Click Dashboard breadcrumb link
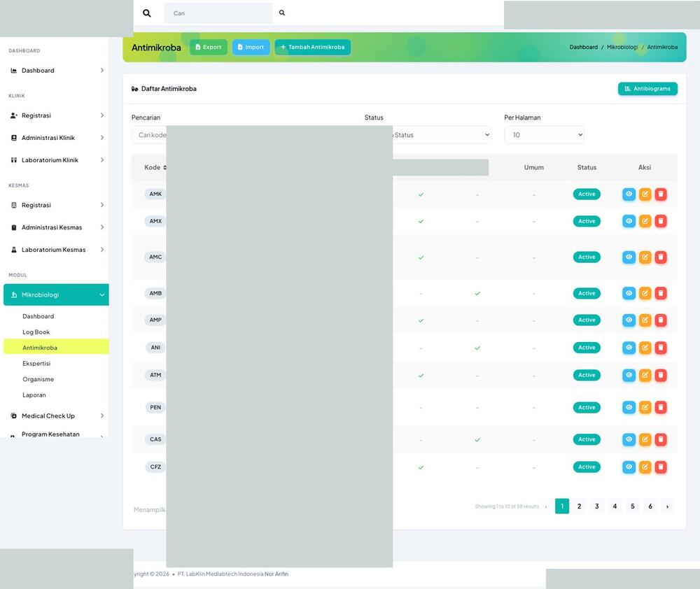This screenshot has height=589, width=700. [584, 48]
